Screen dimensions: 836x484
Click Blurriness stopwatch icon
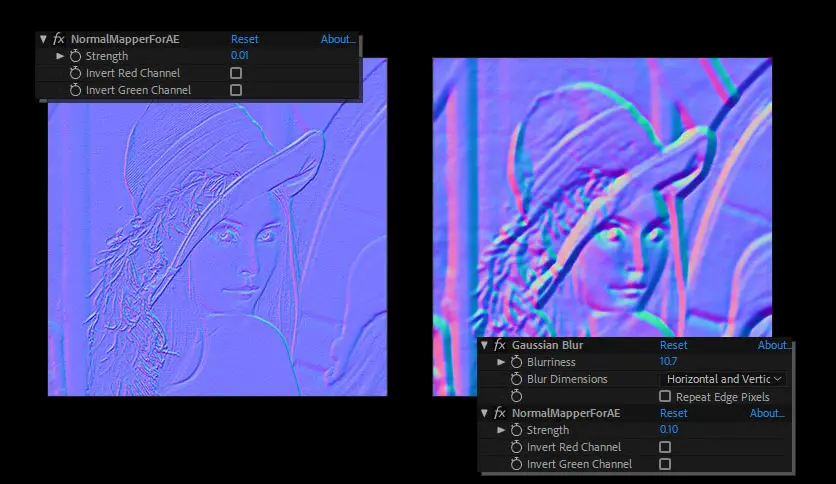coord(516,362)
